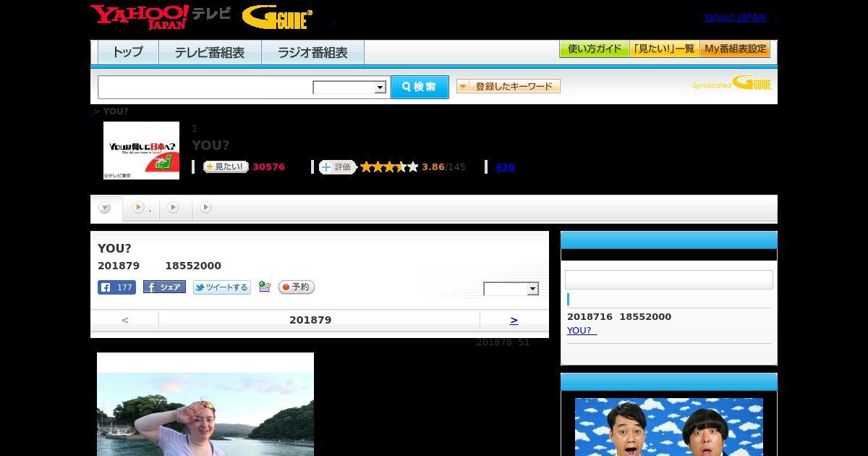Focus the keyword search input field
The width and height of the screenshot is (868, 456).
(205, 87)
